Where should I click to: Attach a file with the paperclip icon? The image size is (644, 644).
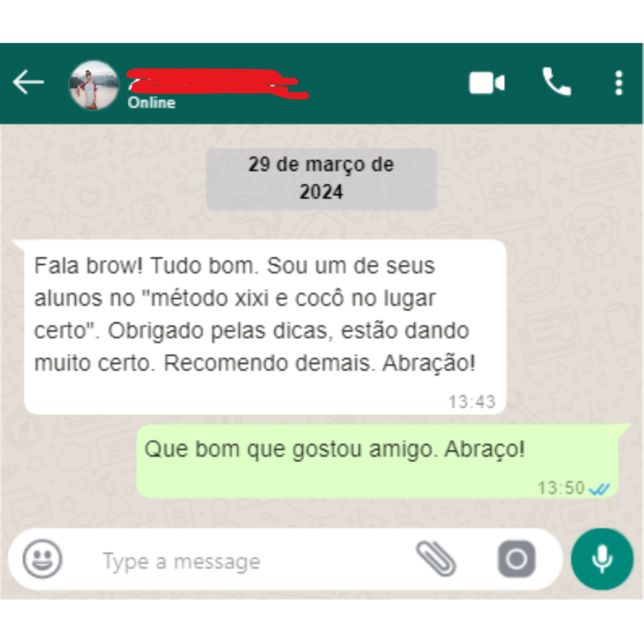[436, 558]
